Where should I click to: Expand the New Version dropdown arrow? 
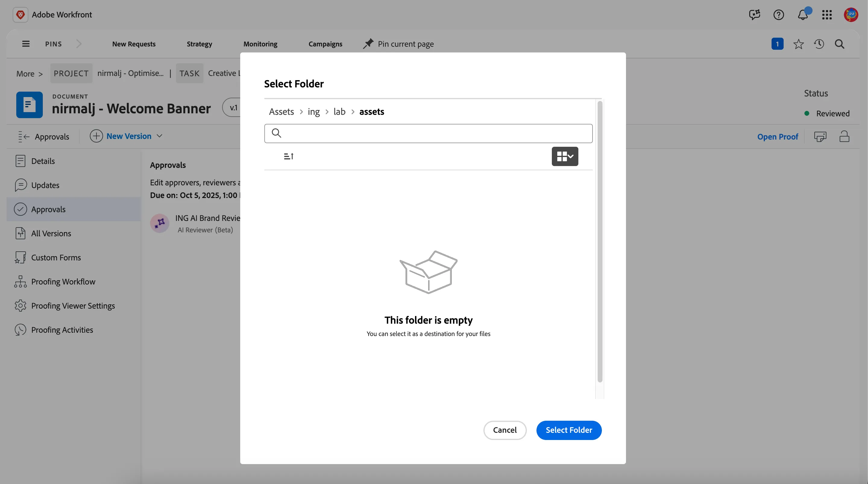159,136
